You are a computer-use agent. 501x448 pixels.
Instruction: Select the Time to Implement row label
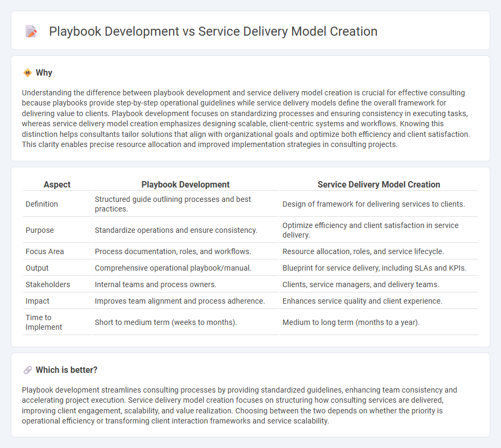(44, 322)
